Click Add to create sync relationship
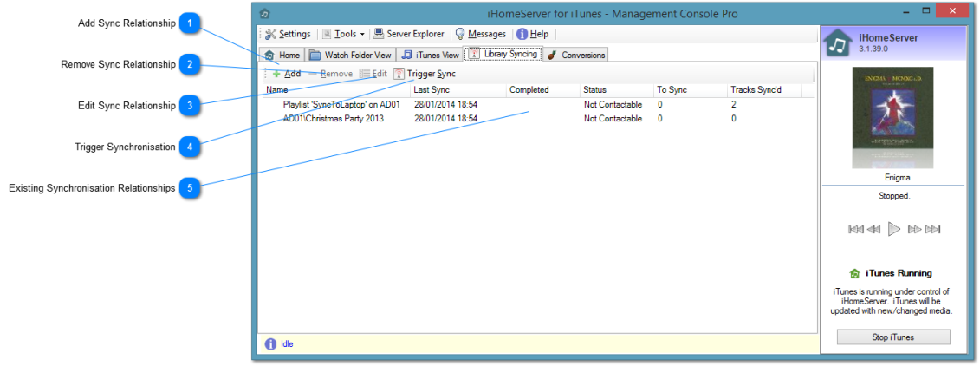Screen dimensions: 980x366 point(287,74)
